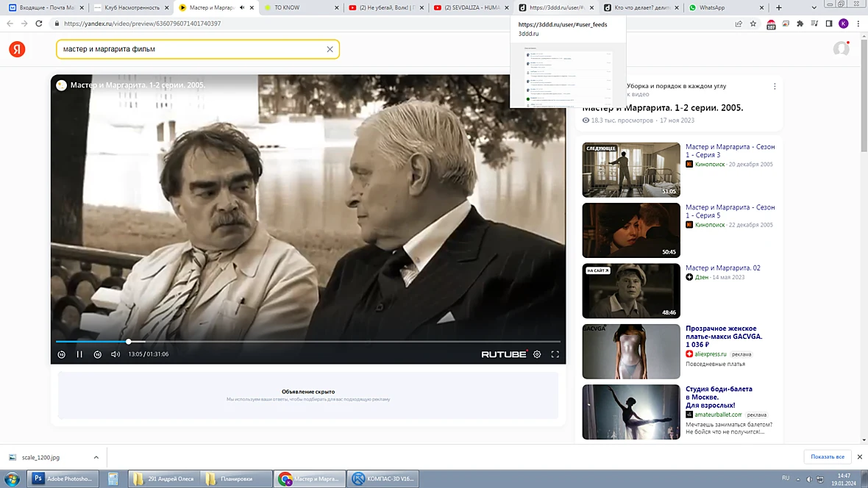
Task: Open the GACVGA dress ad link
Action: click(x=724, y=337)
